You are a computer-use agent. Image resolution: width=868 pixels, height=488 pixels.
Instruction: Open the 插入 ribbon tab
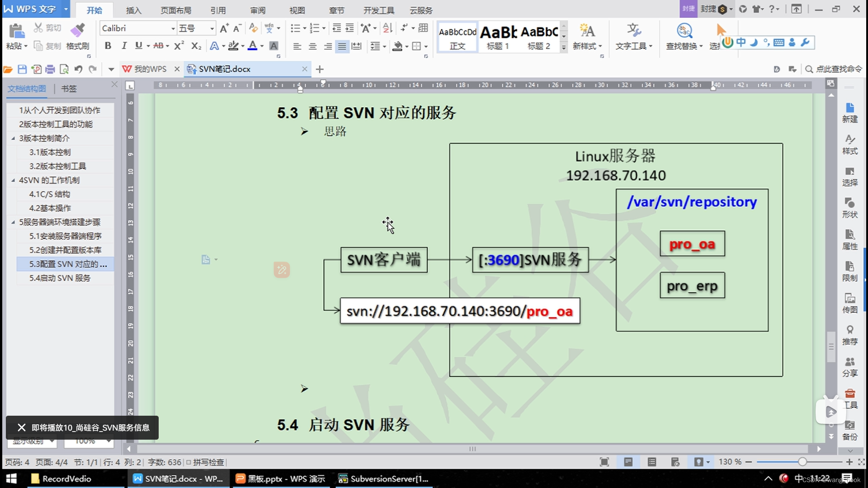click(x=133, y=10)
